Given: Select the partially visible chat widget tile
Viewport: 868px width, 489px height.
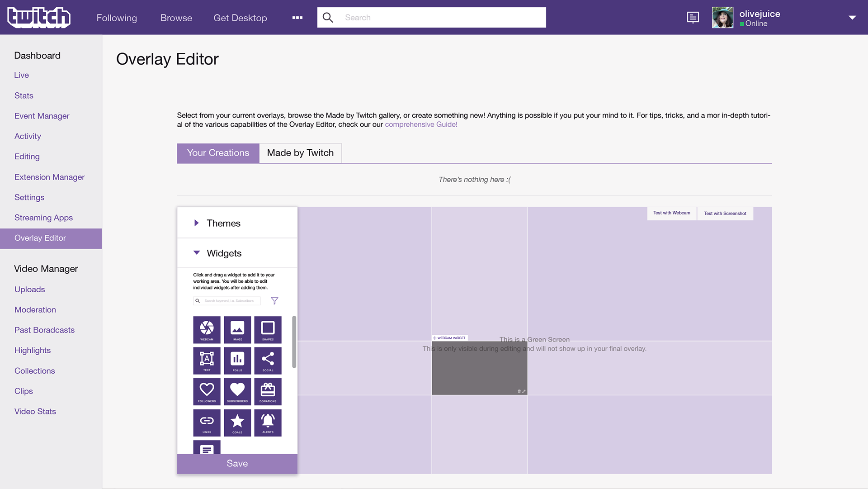Looking at the screenshot, I should 207,447.
